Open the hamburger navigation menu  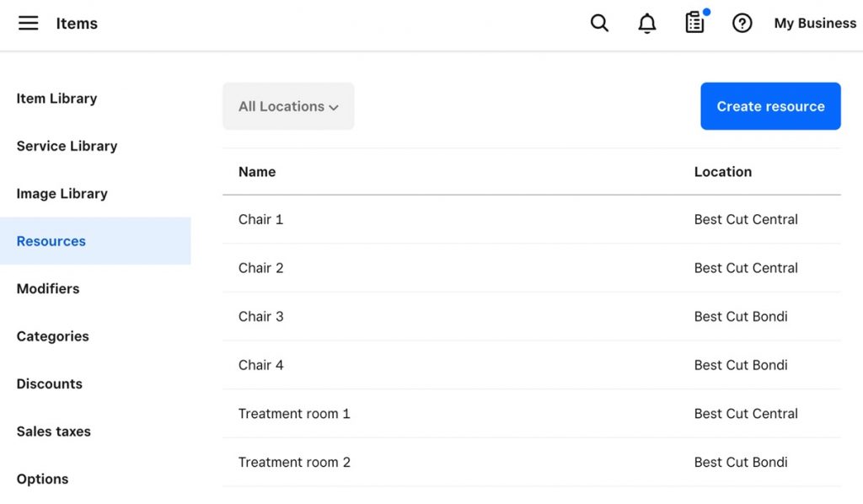pos(29,24)
